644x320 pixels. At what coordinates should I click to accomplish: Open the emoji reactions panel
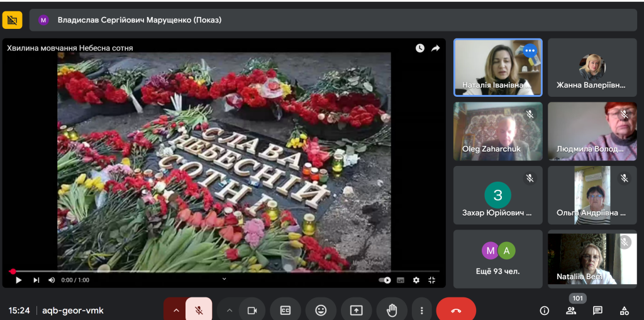tap(321, 310)
